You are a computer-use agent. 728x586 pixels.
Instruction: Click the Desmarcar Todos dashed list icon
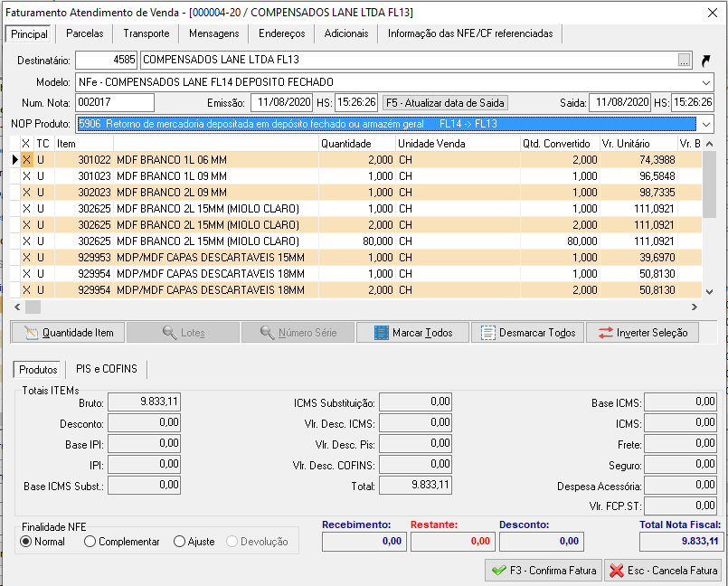coord(488,333)
